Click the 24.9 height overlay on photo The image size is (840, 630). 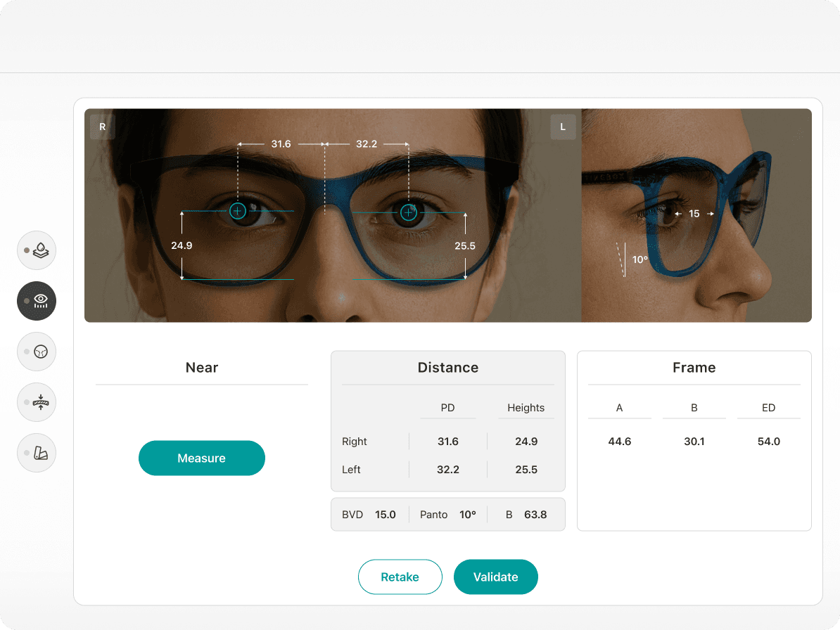[182, 245]
